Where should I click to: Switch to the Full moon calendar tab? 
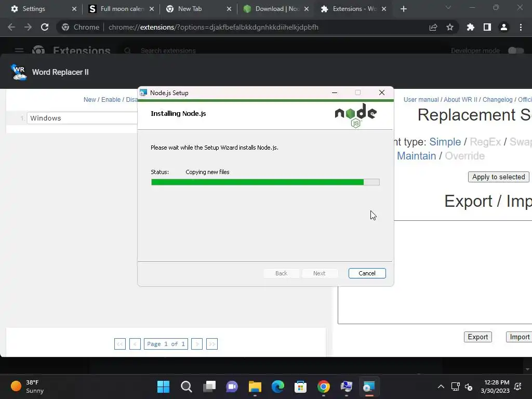coord(117,9)
